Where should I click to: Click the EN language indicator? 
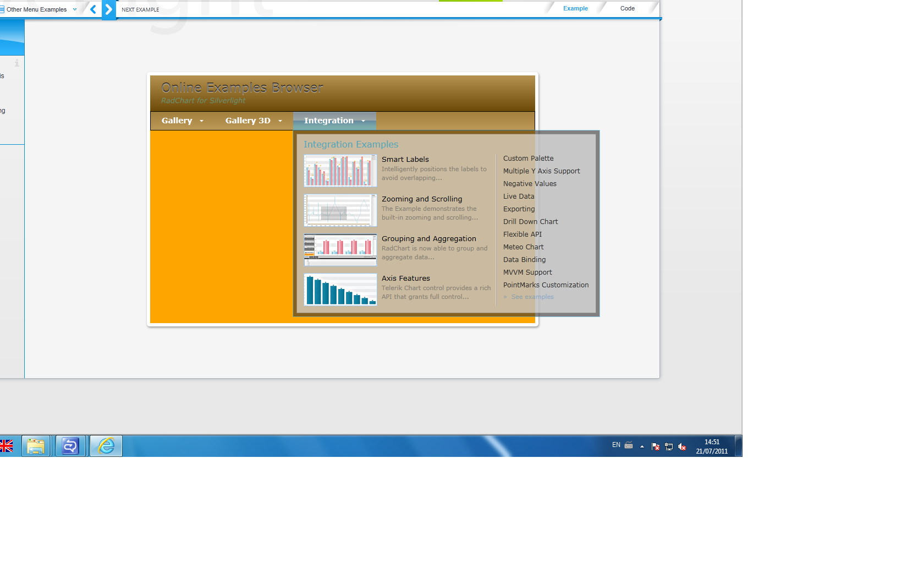(616, 445)
